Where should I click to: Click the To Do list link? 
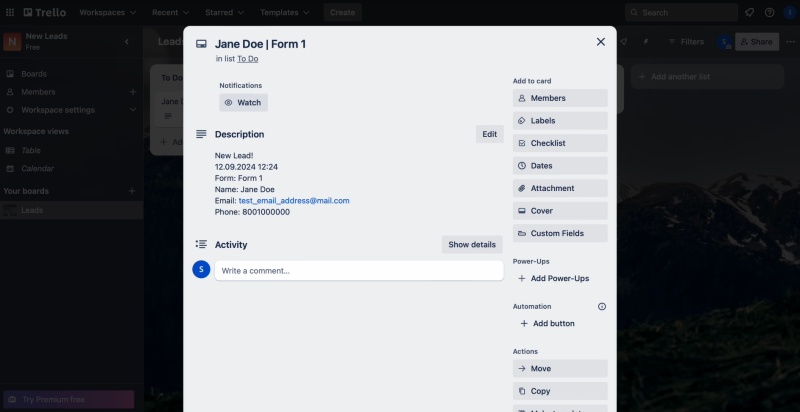tap(247, 59)
